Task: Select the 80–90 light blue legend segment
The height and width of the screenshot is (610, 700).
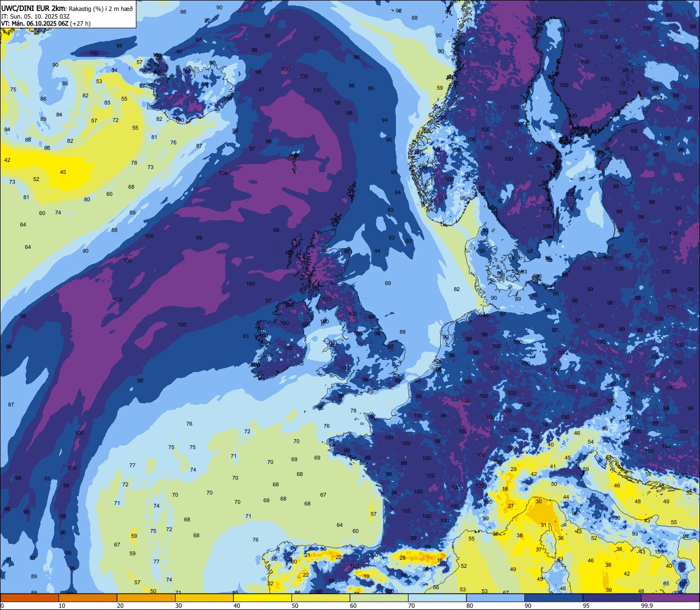Action: 495,597
